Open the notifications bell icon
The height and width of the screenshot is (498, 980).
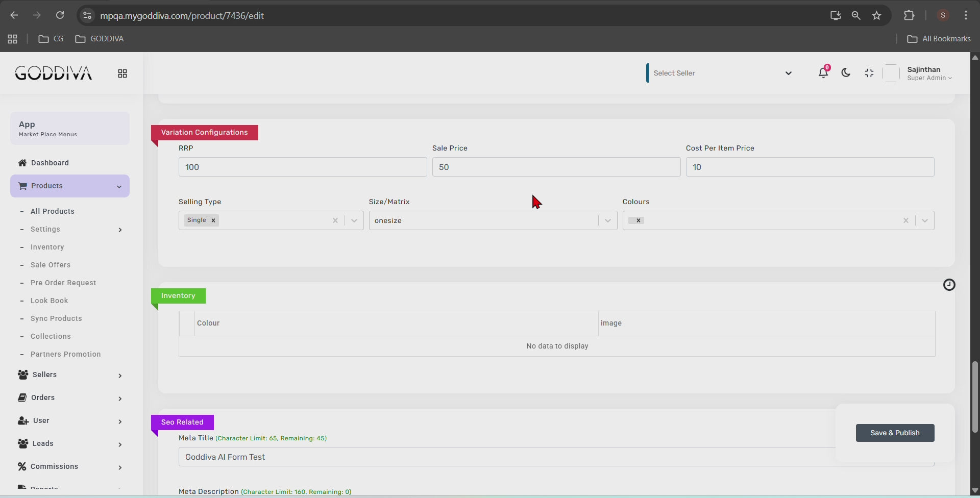823,73
